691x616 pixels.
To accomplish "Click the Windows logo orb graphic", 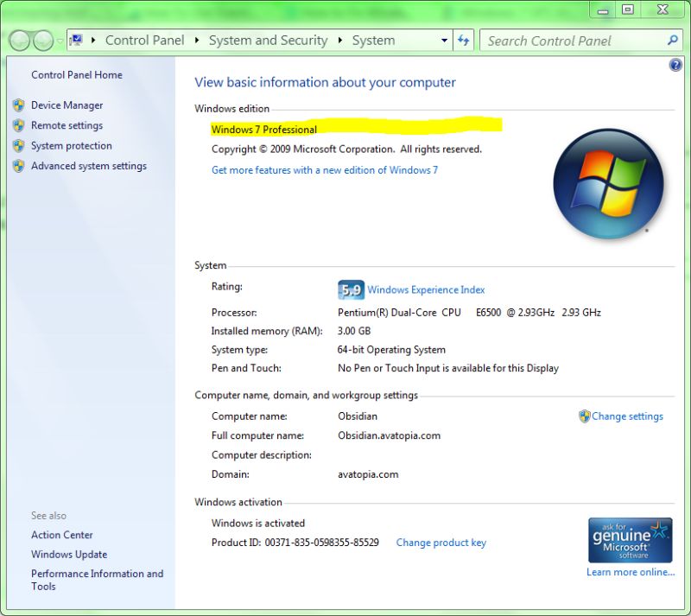I will pos(607,182).
